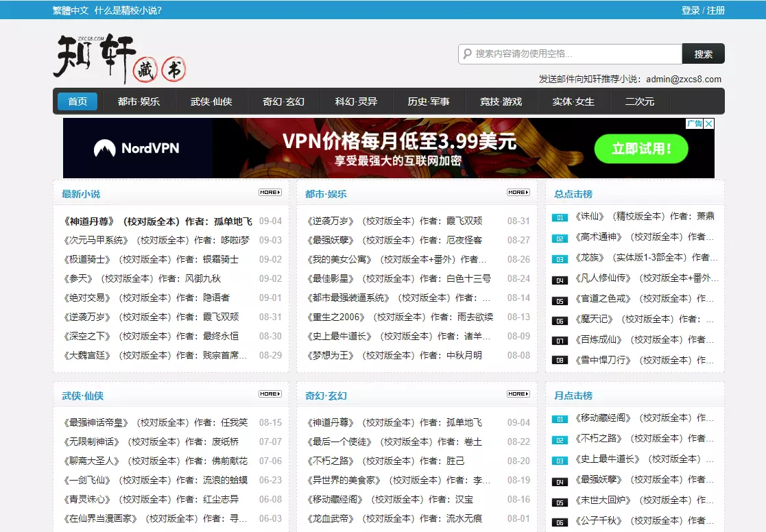
Task: Open 《末世大回炉》 in 月点击榜
Action: coord(644,500)
